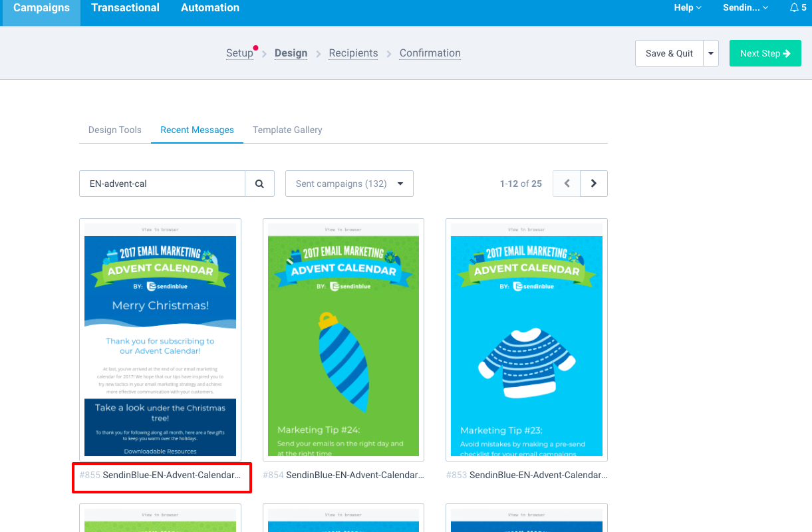Viewport: 812px width, 532px height.
Task: Click the Next Step button
Action: click(x=765, y=53)
